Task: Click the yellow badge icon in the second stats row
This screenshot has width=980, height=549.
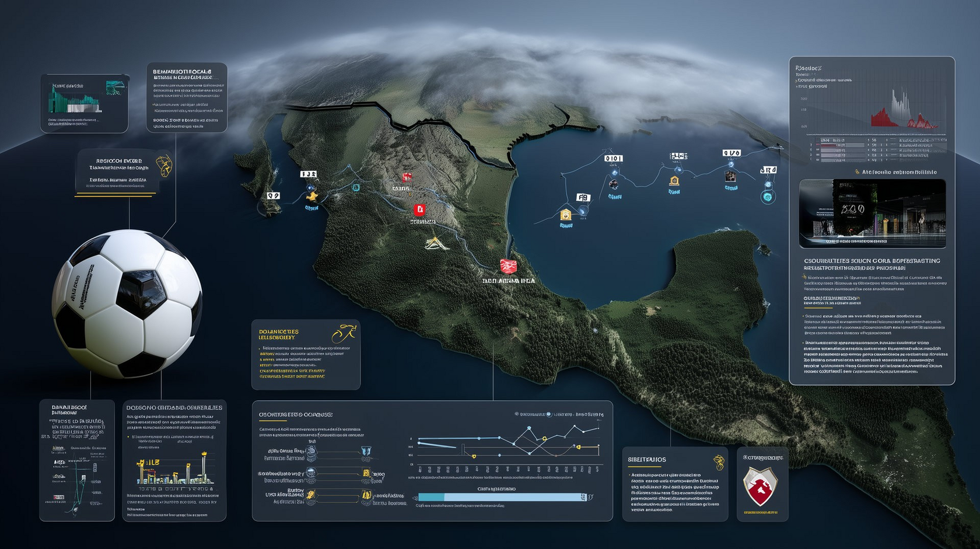Action: (x=366, y=473)
